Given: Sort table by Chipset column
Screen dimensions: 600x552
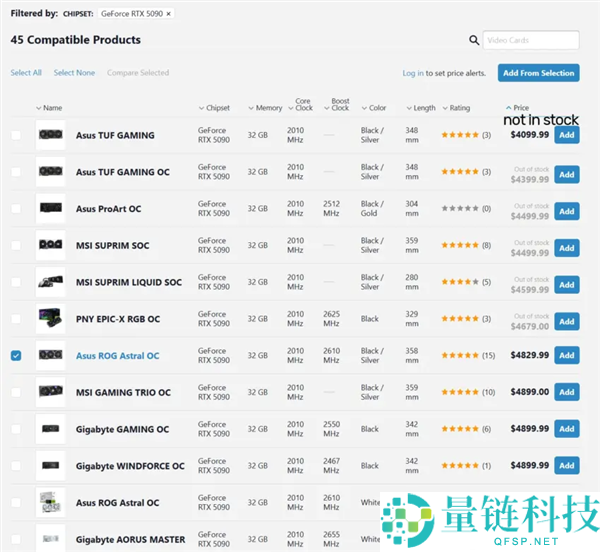Looking at the screenshot, I should coord(214,108).
